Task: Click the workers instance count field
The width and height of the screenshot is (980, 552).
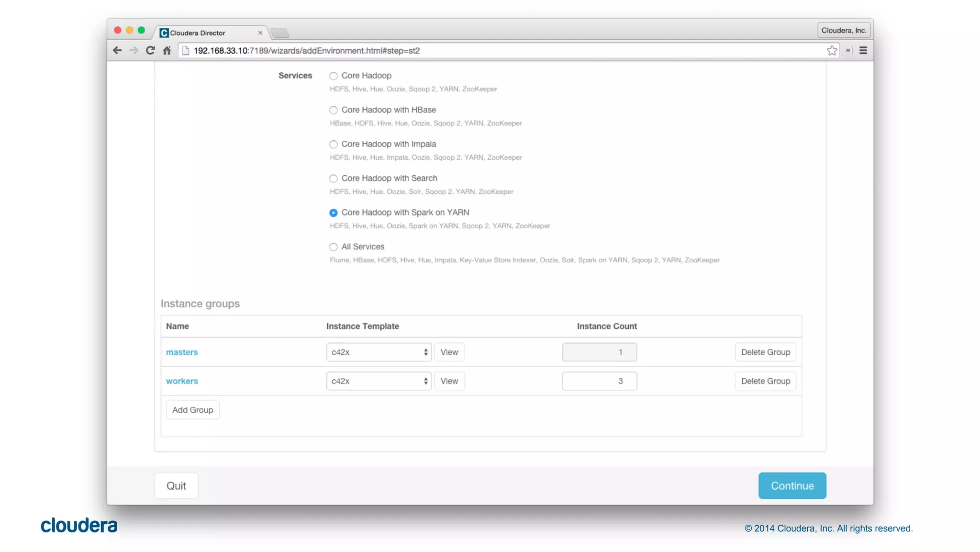Action: coord(599,381)
